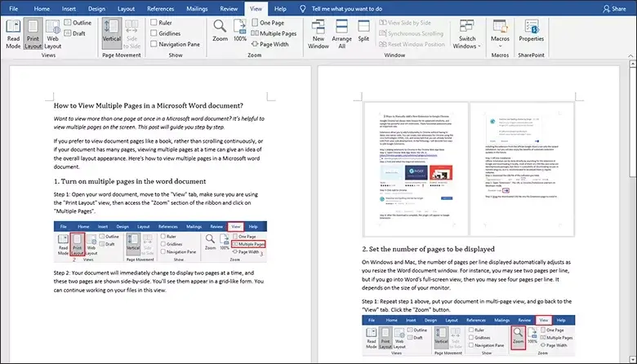Select Side to Side page movement
This screenshot has height=364, width=637.
131,34
